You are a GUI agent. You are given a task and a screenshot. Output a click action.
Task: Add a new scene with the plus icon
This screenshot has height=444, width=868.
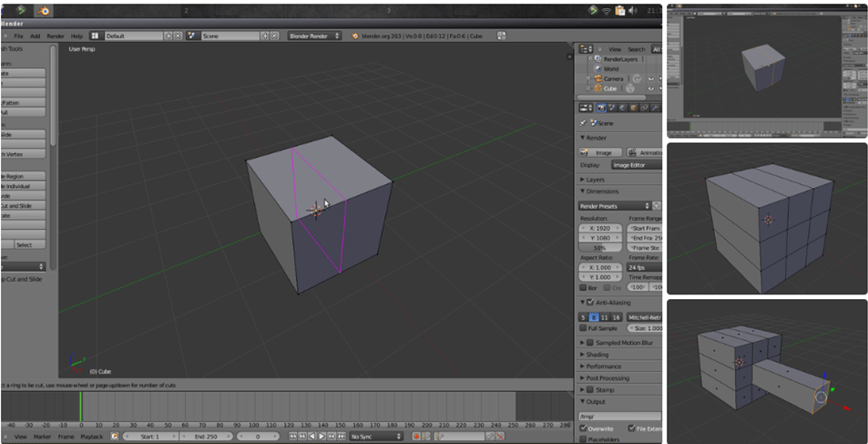click(265, 36)
